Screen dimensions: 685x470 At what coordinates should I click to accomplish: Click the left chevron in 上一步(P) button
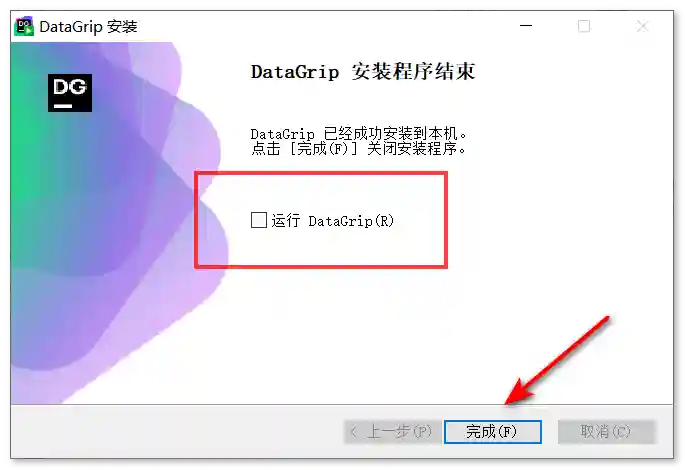click(x=353, y=432)
